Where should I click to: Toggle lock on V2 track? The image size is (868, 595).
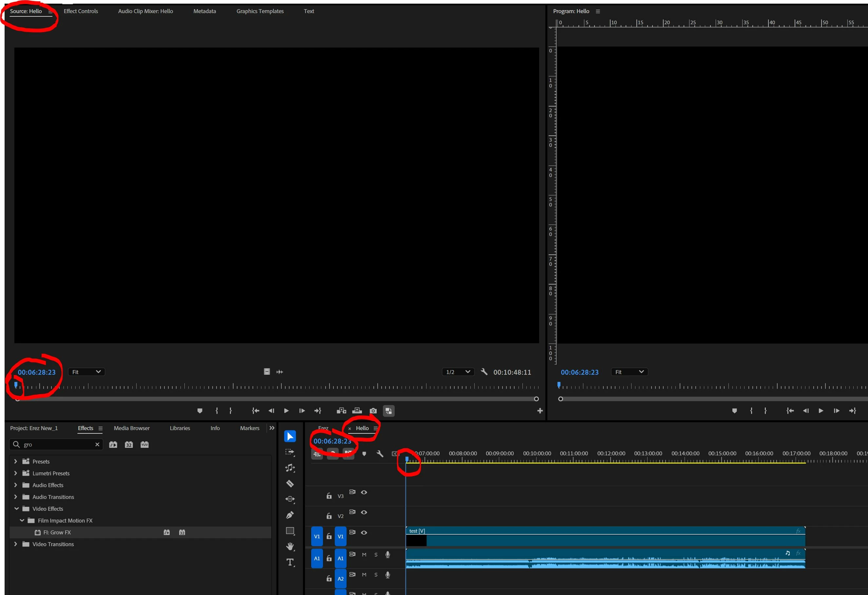[329, 516]
